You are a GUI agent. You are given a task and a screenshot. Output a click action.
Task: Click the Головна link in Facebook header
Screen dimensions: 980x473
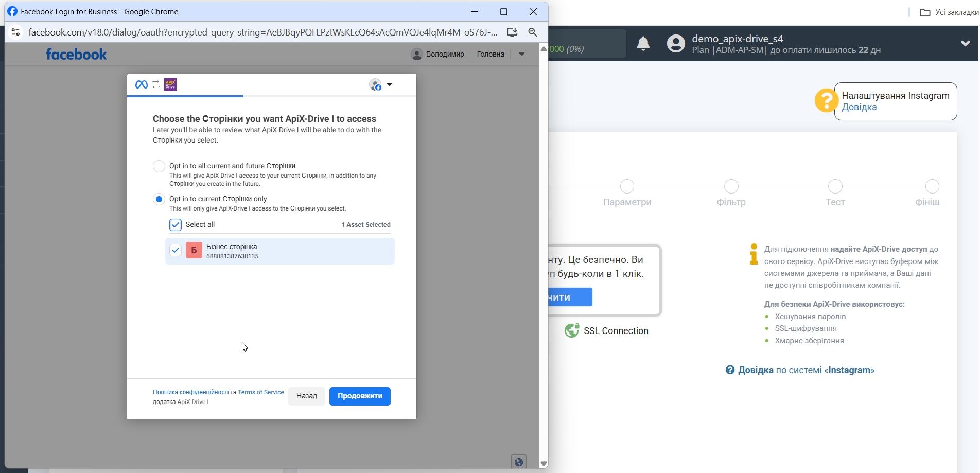pyautogui.click(x=491, y=54)
